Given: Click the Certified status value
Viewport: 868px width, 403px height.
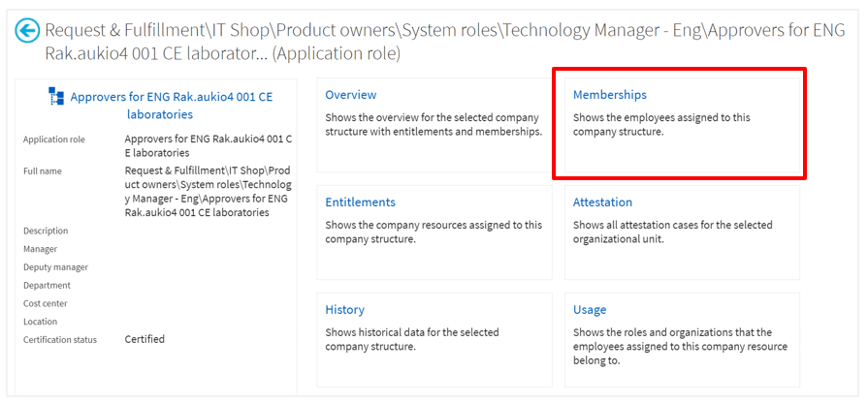Looking at the screenshot, I should coord(145,339).
